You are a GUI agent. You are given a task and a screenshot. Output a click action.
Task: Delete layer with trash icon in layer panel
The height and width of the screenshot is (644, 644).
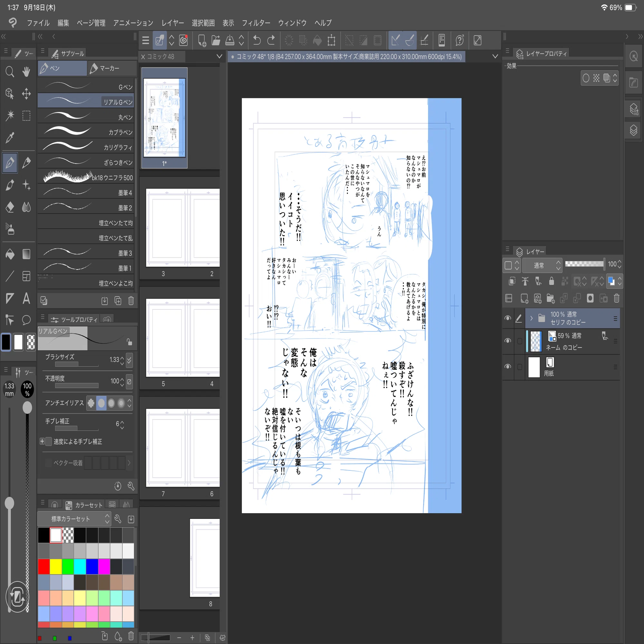coord(616,298)
